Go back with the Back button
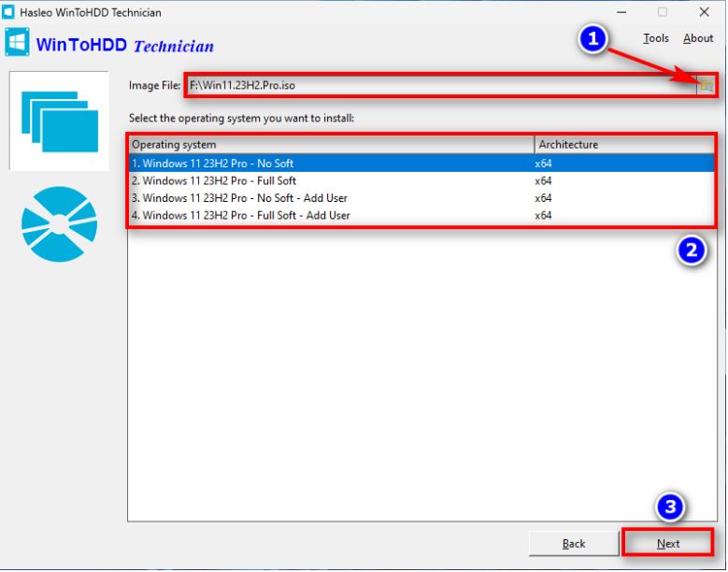This screenshot has width=728, height=572. click(x=574, y=543)
